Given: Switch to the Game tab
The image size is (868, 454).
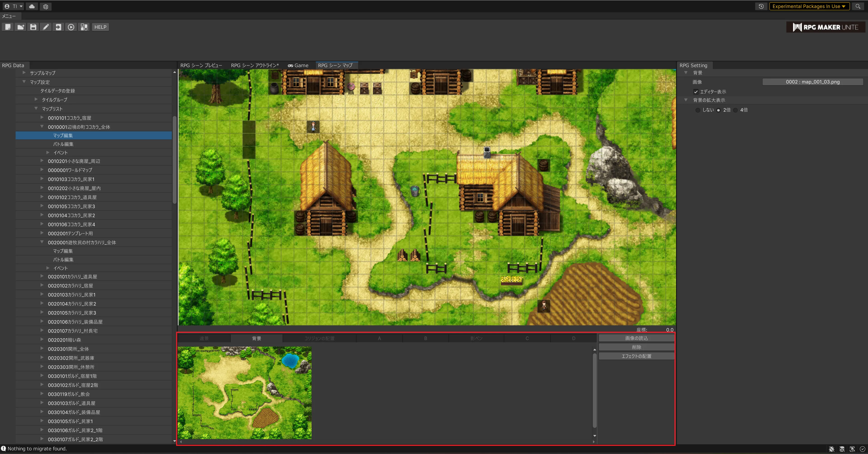Looking at the screenshot, I should click(x=298, y=65).
